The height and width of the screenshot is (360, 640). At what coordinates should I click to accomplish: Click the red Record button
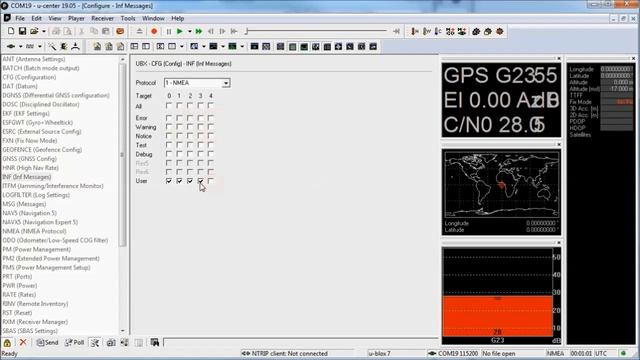tap(154, 31)
